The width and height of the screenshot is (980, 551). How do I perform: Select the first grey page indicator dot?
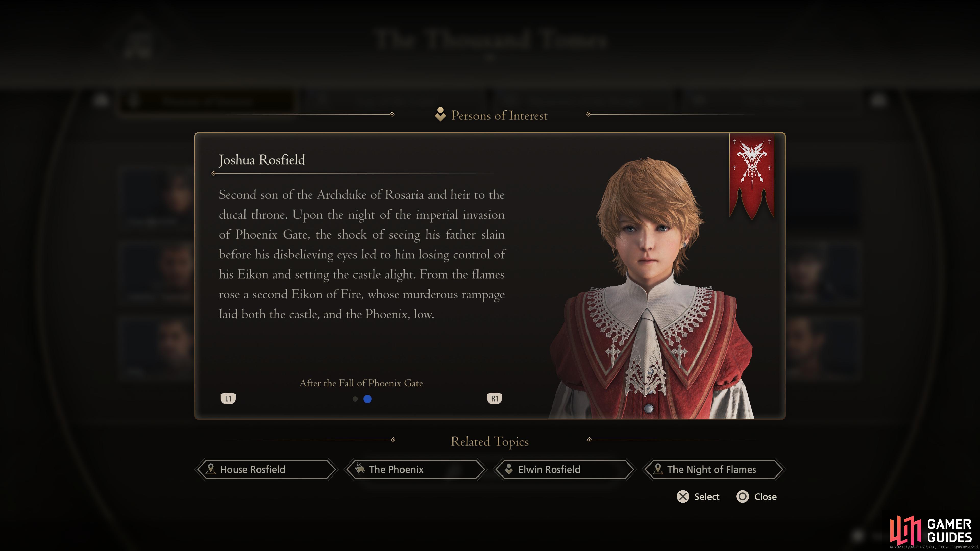(x=355, y=399)
